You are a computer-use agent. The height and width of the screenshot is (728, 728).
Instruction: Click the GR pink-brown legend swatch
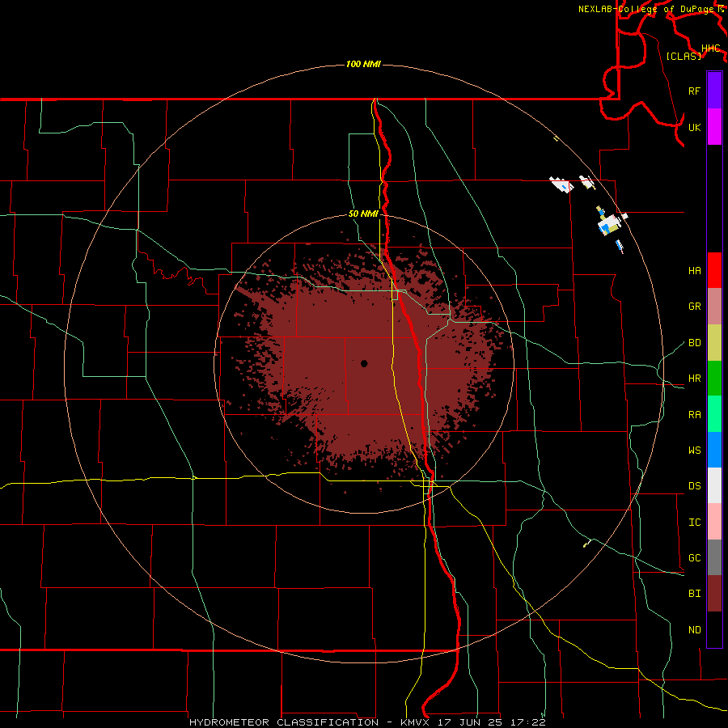pos(714,307)
